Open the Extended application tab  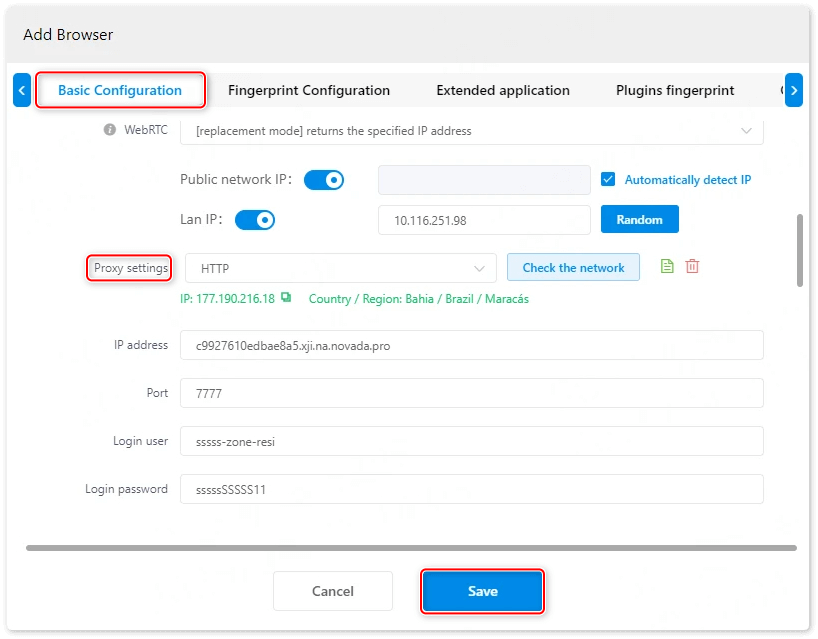pos(503,90)
